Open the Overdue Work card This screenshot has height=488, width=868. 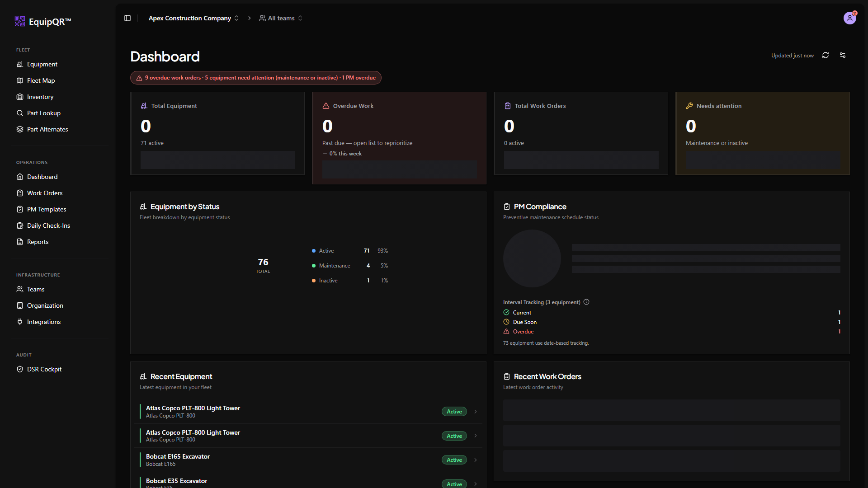coord(399,138)
